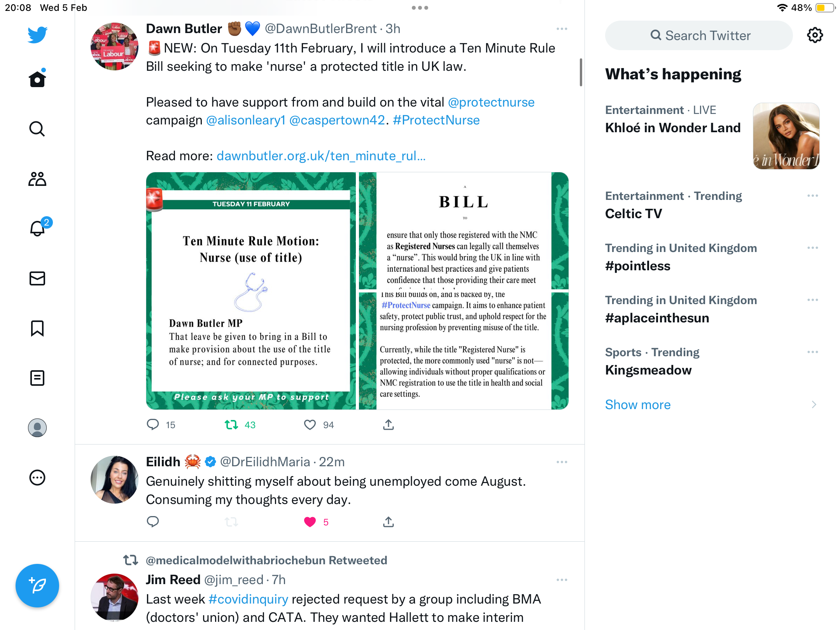Open the Ten Minute Rule Motion image
This screenshot has width=840, height=630.
tap(251, 291)
